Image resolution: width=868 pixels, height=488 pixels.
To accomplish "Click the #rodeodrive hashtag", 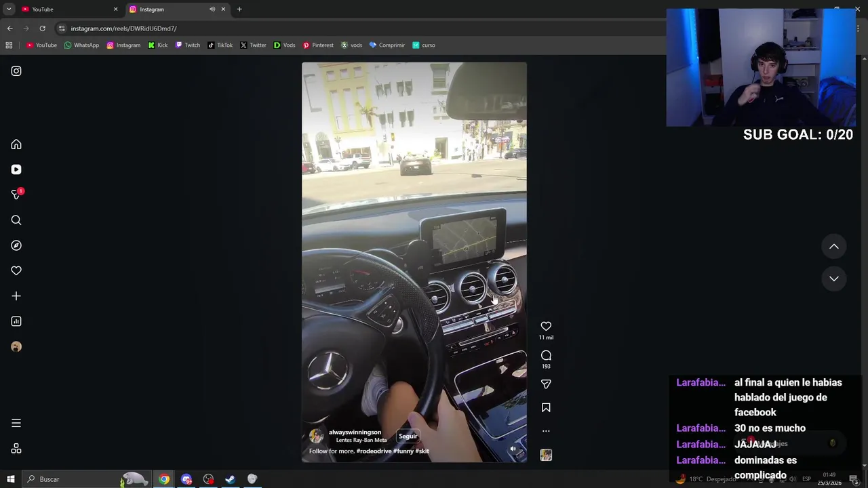I will pyautogui.click(x=374, y=451).
